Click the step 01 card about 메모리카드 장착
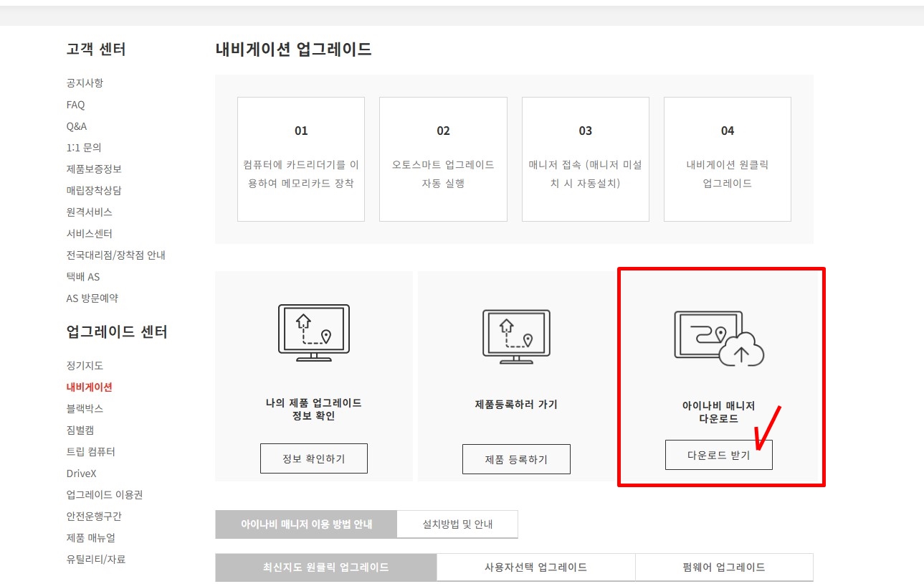Screen dimensions: 924x584 301,159
